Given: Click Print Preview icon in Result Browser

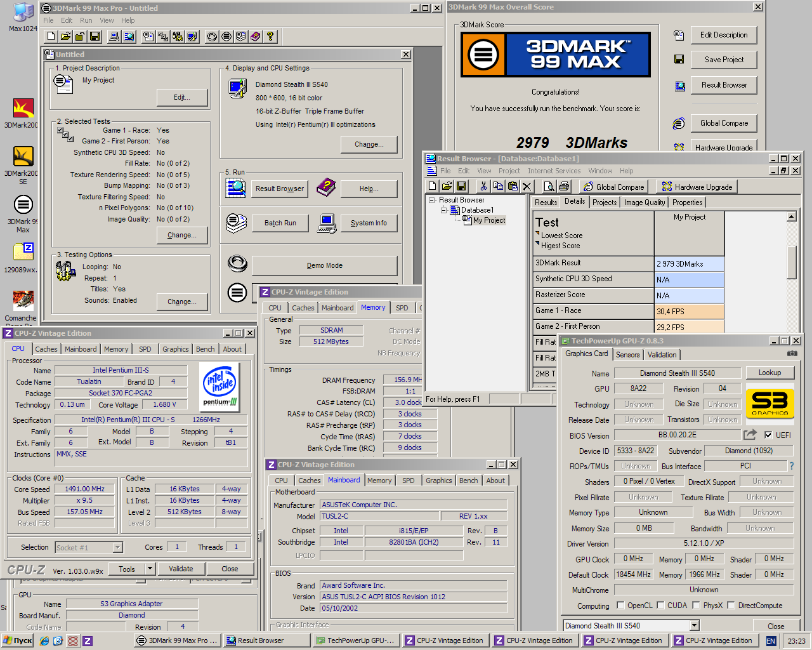Looking at the screenshot, I should coord(549,186).
